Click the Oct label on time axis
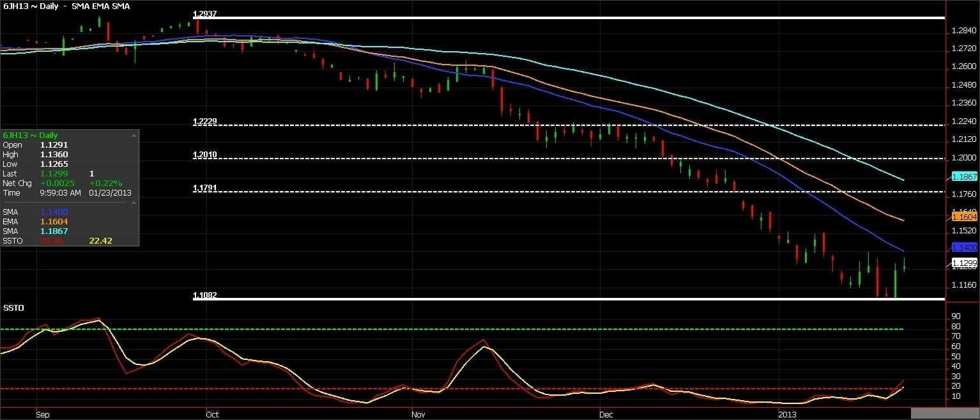The width and height of the screenshot is (980, 420). tap(212, 414)
